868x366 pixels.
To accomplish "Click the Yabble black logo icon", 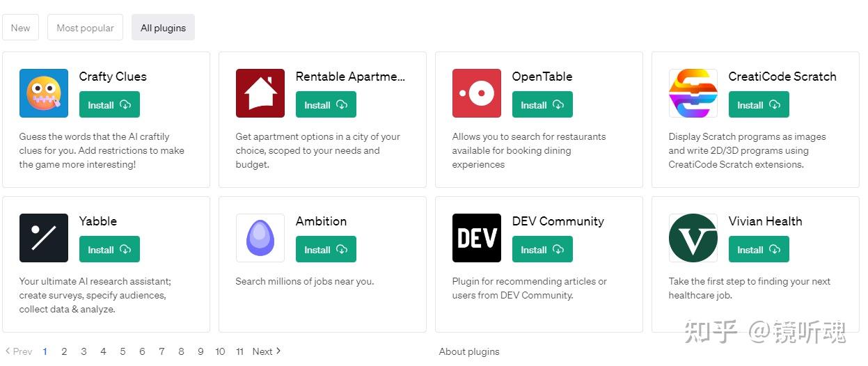I will [x=44, y=238].
